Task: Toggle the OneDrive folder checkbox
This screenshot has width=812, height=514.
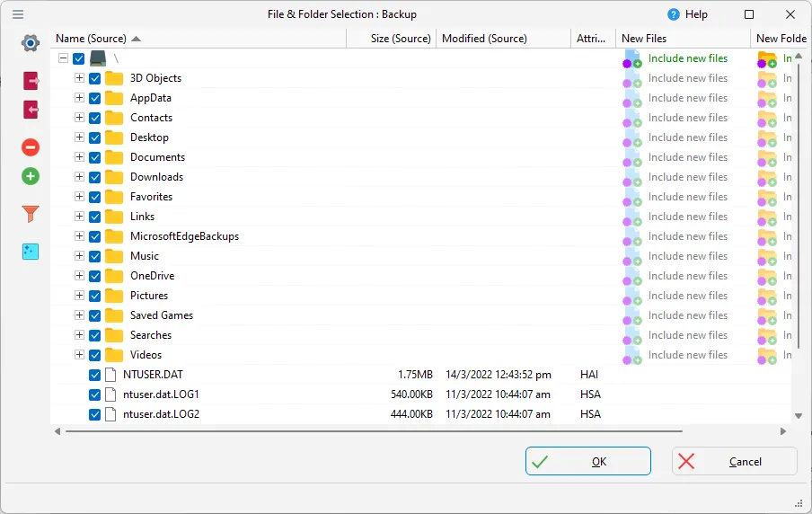Action: pyautogui.click(x=95, y=276)
